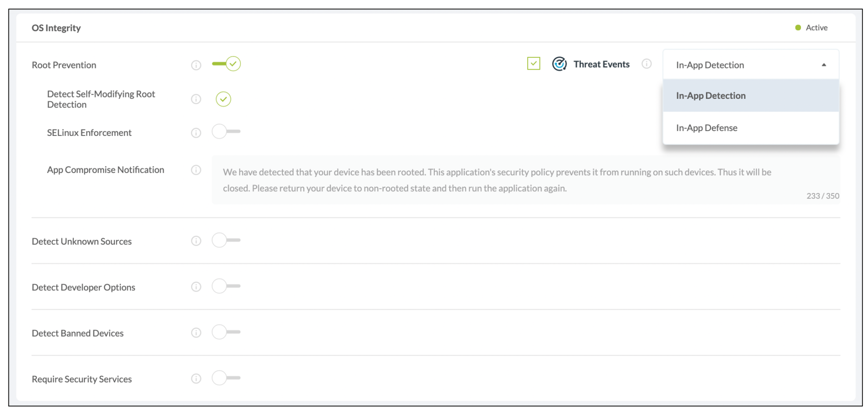Click info icon beside Root Prevention
Image resolution: width=868 pixels, height=412 pixels.
196,65
